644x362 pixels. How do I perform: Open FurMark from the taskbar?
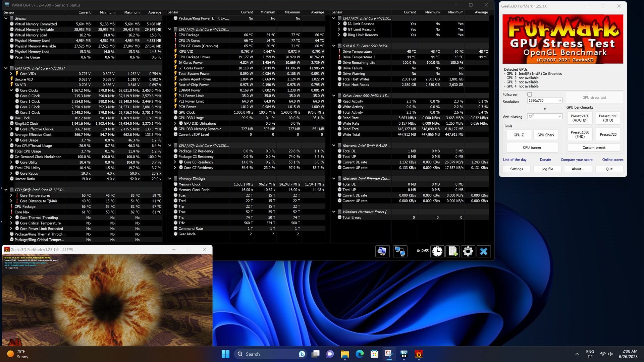[419, 354]
